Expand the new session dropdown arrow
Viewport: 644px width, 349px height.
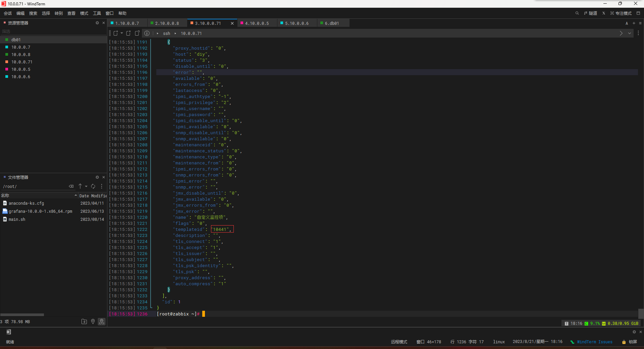[122, 33]
